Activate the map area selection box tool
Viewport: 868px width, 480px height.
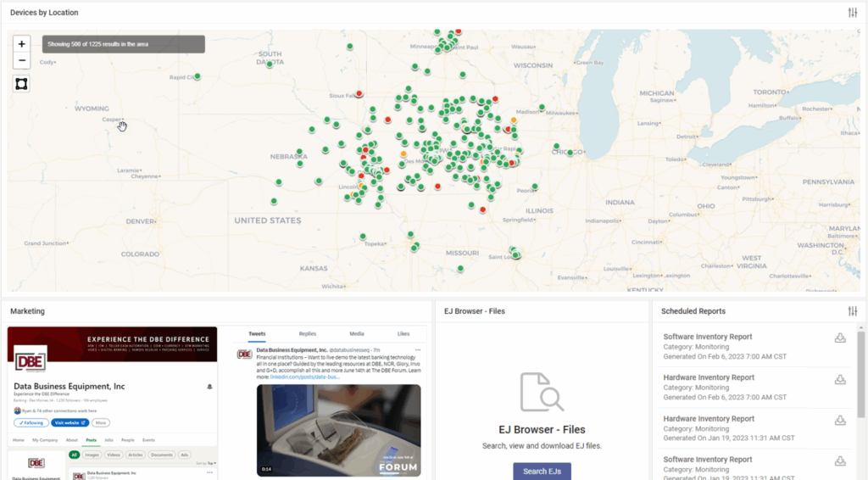click(x=21, y=84)
